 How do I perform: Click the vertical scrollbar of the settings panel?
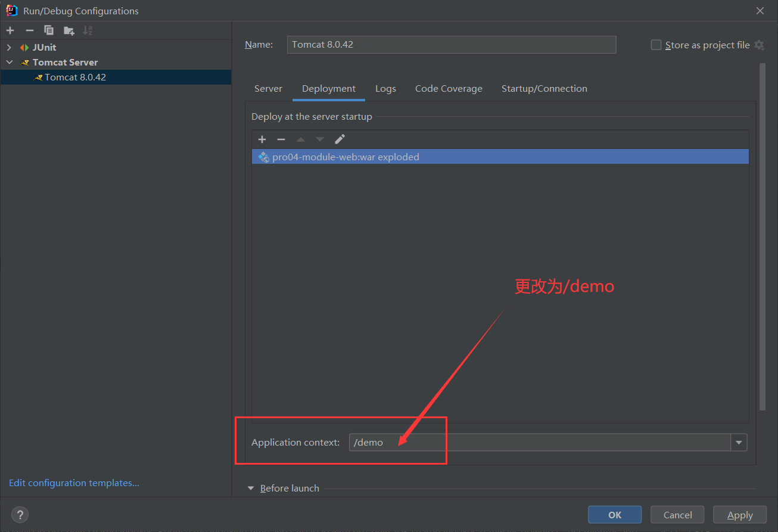(763, 237)
